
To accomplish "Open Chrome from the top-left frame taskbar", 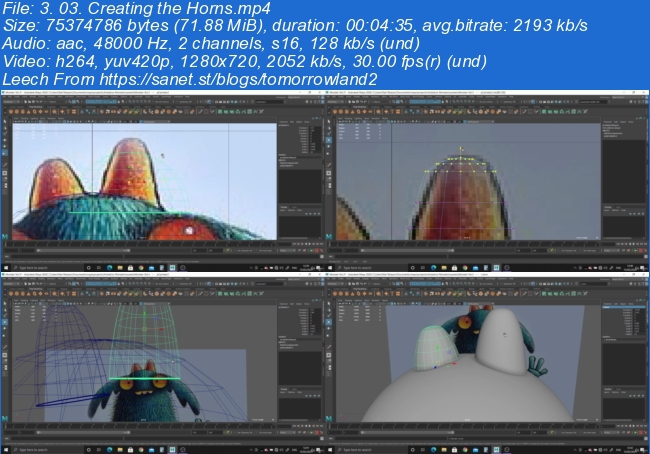I will pos(141,267).
